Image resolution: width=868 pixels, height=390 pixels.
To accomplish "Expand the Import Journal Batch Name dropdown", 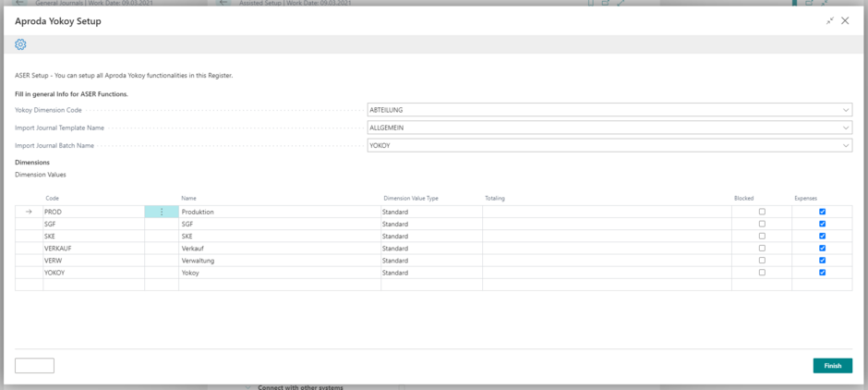I will pyautogui.click(x=846, y=145).
